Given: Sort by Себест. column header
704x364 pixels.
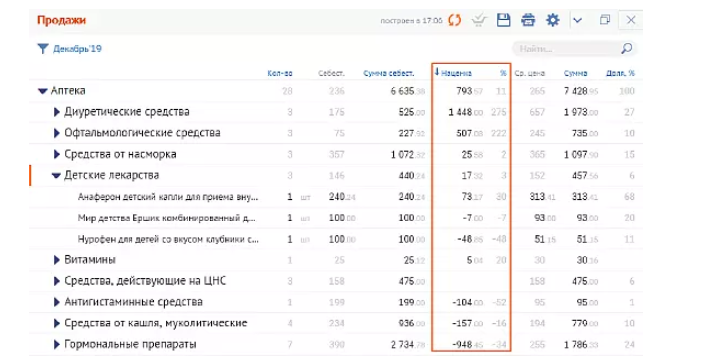Looking at the screenshot, I should pos(331,73).
